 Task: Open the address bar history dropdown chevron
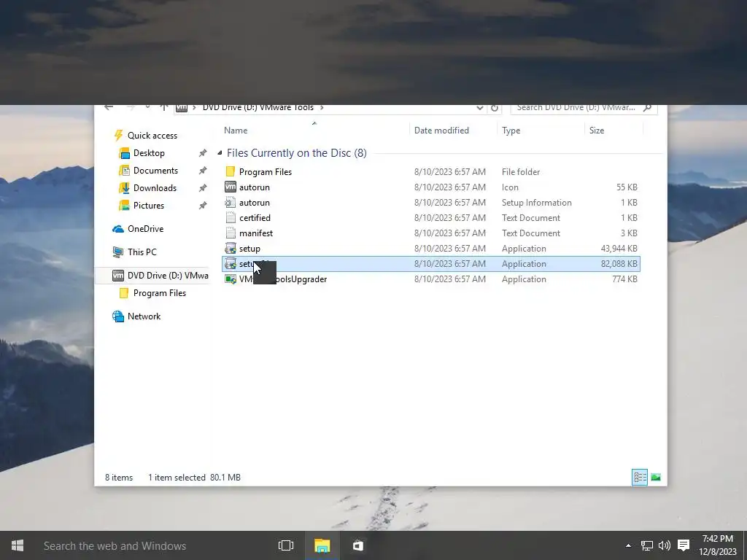point(480,108)
